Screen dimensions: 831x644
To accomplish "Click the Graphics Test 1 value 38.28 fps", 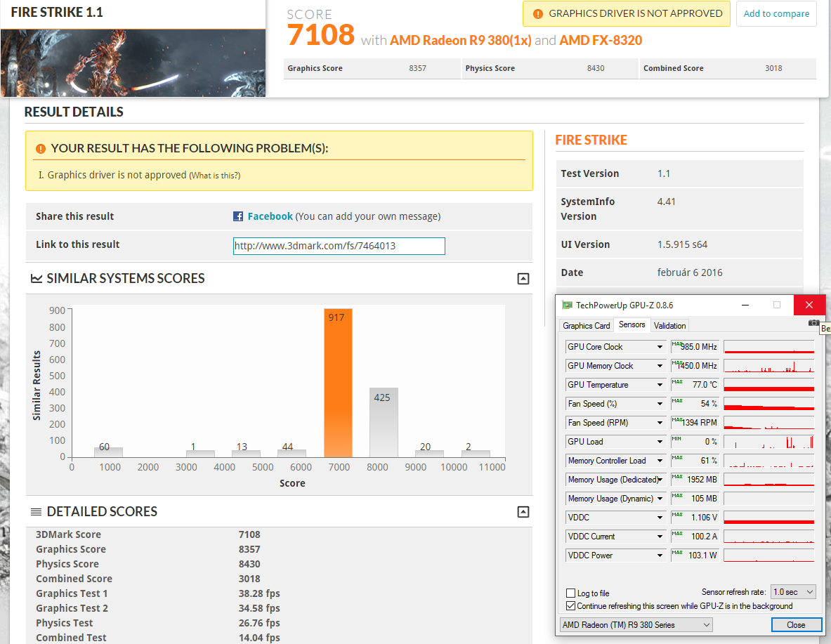I will tap(259, 593).
